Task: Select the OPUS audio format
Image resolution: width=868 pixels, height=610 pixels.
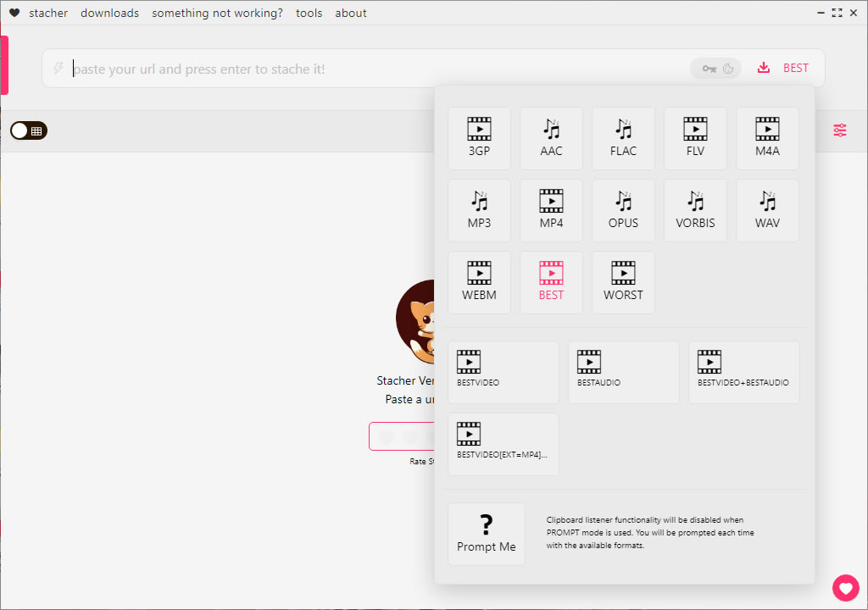Action: [623, 210]
